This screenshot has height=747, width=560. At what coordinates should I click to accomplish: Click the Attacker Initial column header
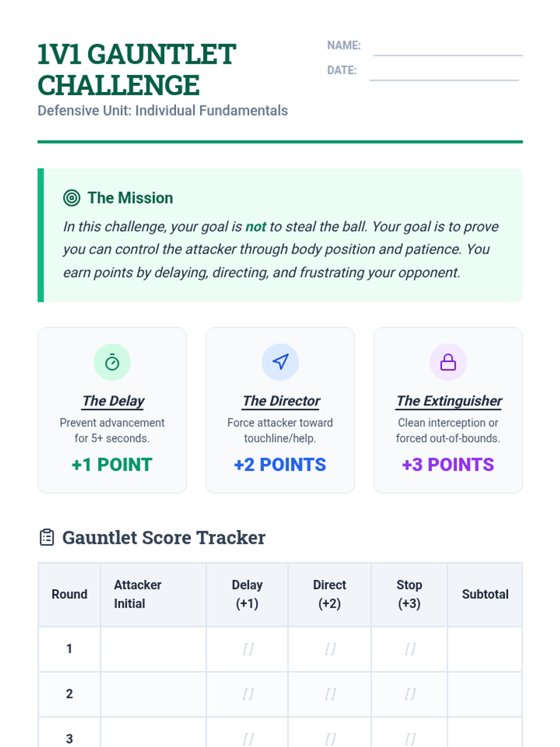(x=138, y=594)
